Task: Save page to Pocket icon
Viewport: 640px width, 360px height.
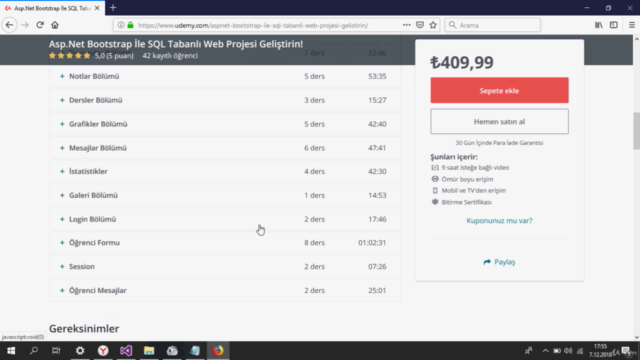Action: tap(420, 25)
